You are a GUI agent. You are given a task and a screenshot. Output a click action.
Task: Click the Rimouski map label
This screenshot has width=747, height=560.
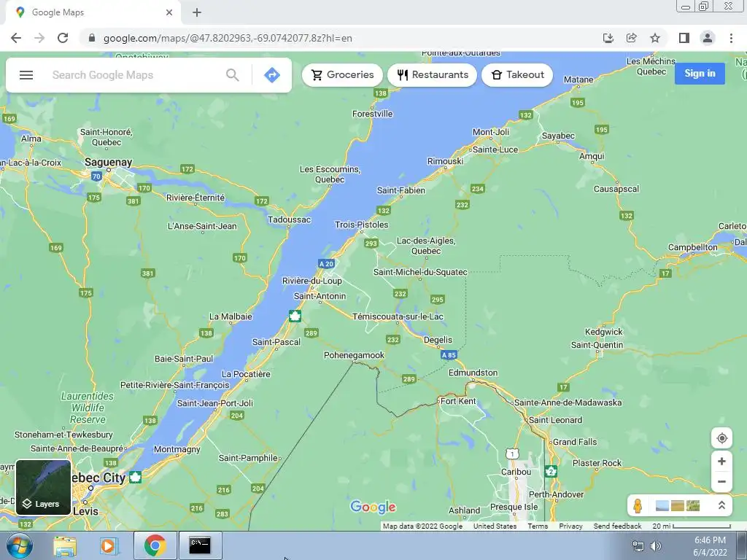[x=446, y=161]
